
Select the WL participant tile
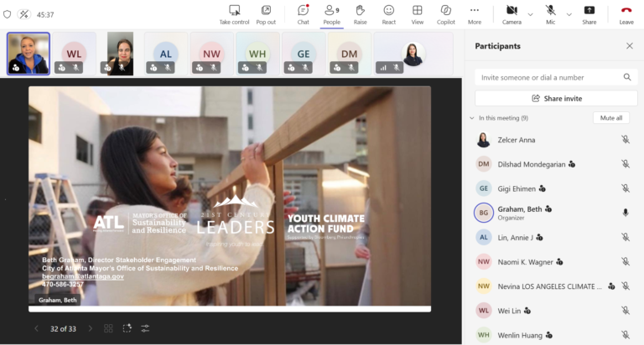click(74, 54)
